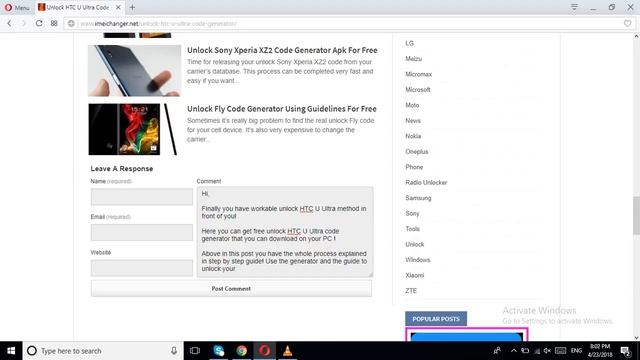The width and height of the screenshot is (640, 360).
Task: Open the Oneplus category link
Action: [416, 152]
